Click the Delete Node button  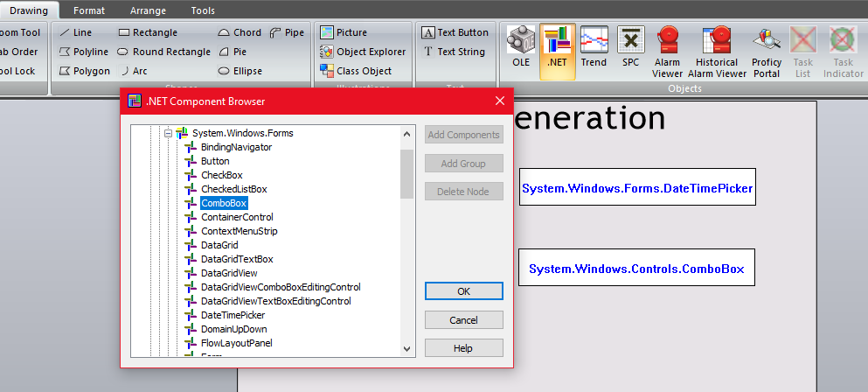[x=464, y=192]
